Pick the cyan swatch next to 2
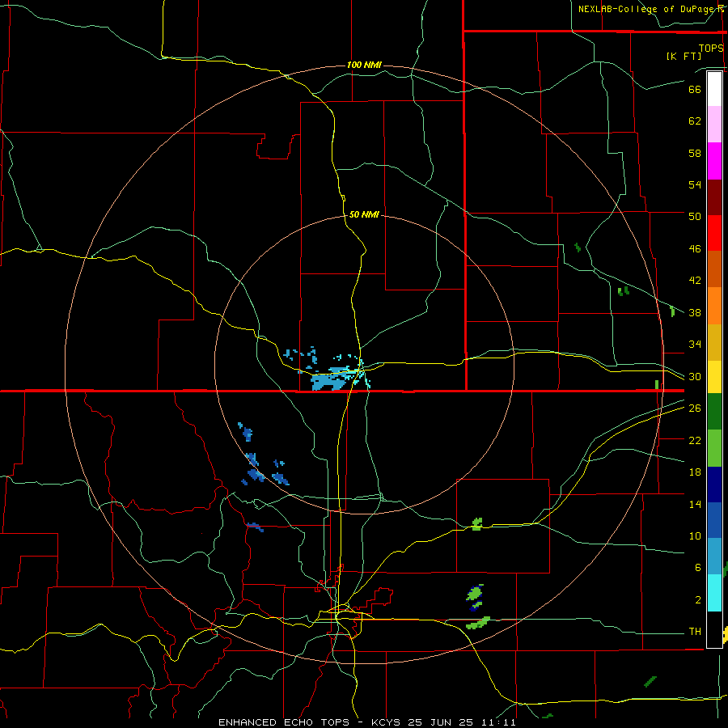The image size is (728, 728). coord(714,593)
